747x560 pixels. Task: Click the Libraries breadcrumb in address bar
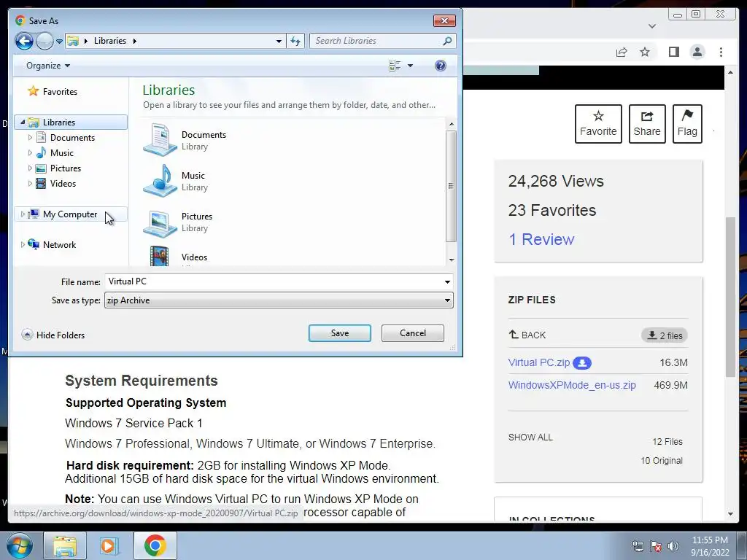[110, 41]
